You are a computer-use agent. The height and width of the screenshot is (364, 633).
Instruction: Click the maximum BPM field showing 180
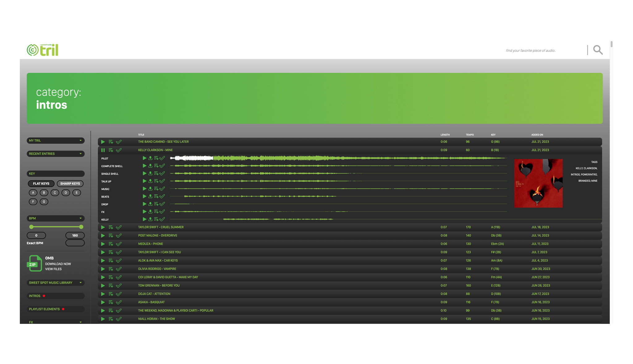[x=75, y=236]
